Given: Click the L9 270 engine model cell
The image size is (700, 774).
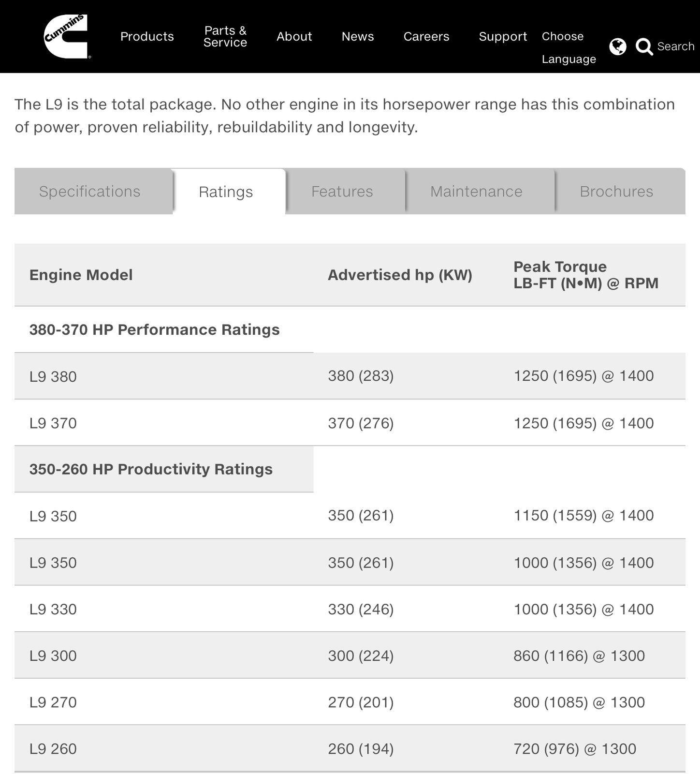Looking at the screenshot, I should pos(53,702).
